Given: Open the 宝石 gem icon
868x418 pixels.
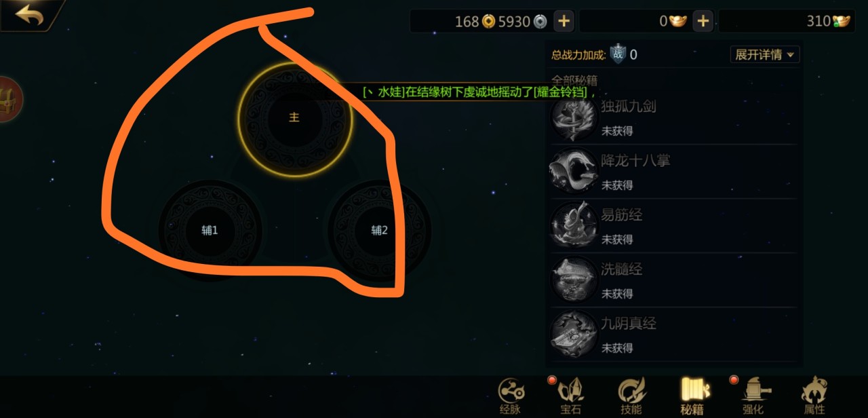Looking at the screenshot, I should 570,396.
